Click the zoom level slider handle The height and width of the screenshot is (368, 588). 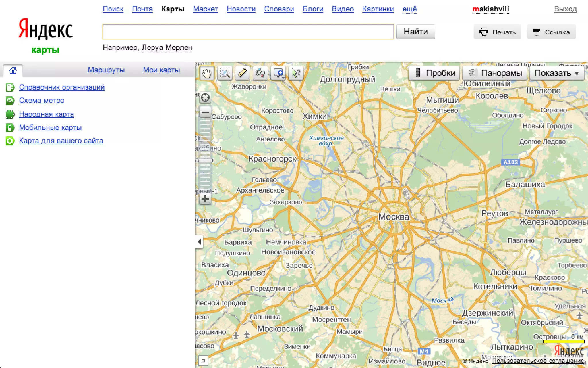click(x=205, y=160)
